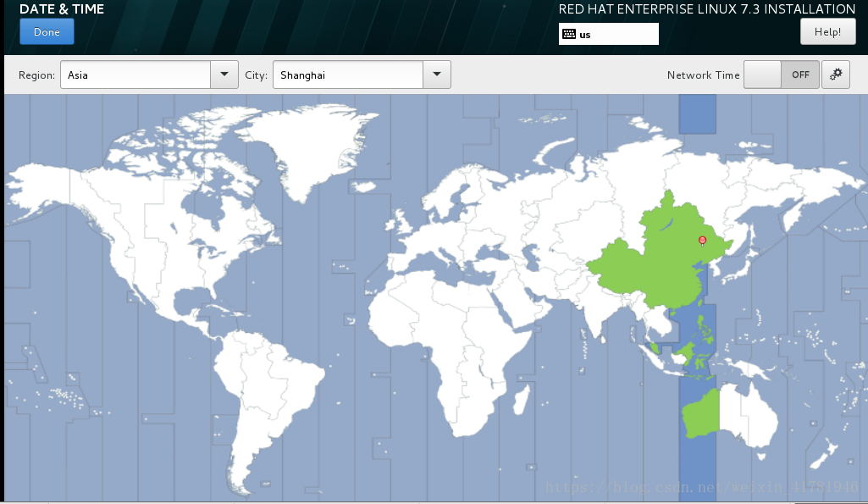
Task: Select Western Australia's green region on the map
Action: pyautogui.click(x=700, y=413)
